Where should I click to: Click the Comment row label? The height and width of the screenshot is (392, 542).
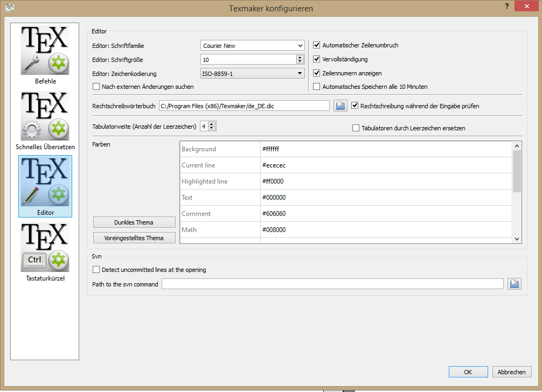(220, 213)
